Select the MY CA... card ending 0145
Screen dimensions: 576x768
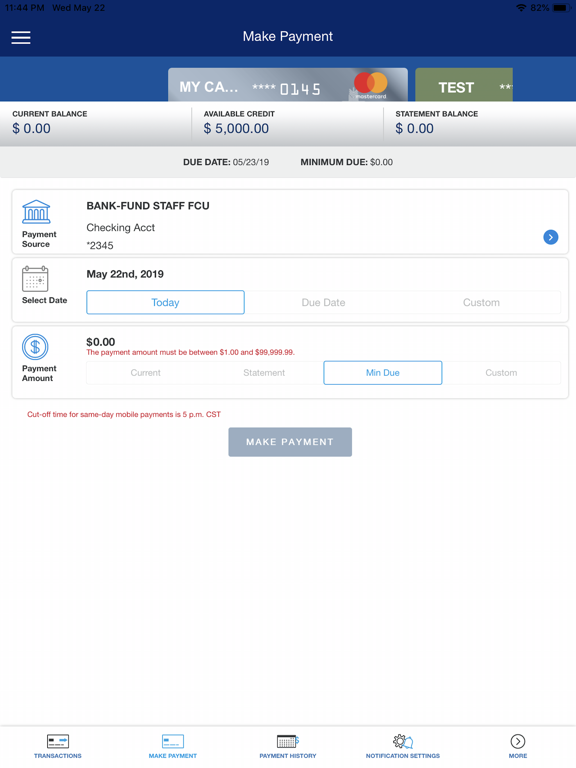(x=288, y=85)
